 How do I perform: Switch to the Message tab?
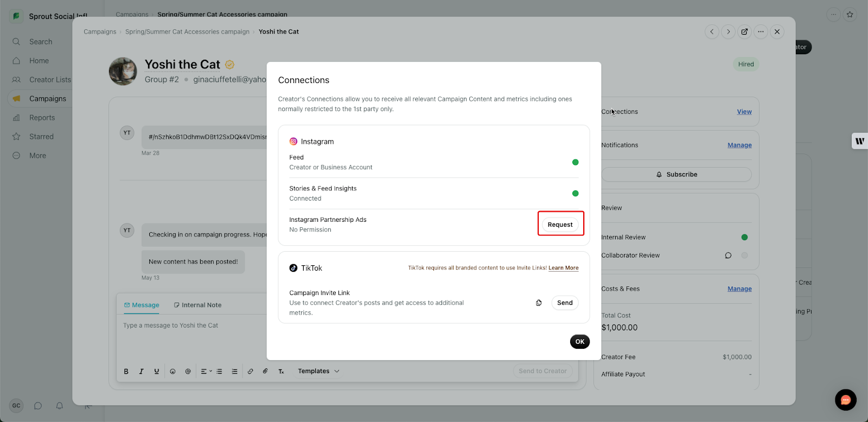(x=142, y=305)
